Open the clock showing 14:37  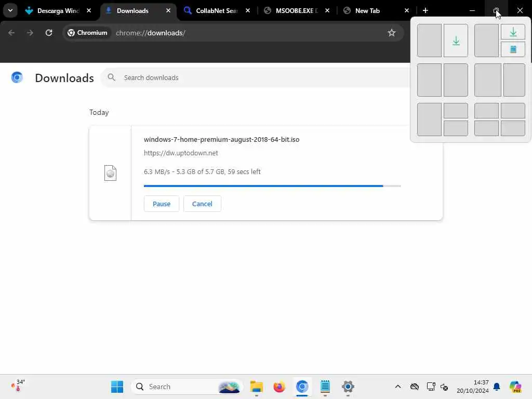(x=473, y=387)
